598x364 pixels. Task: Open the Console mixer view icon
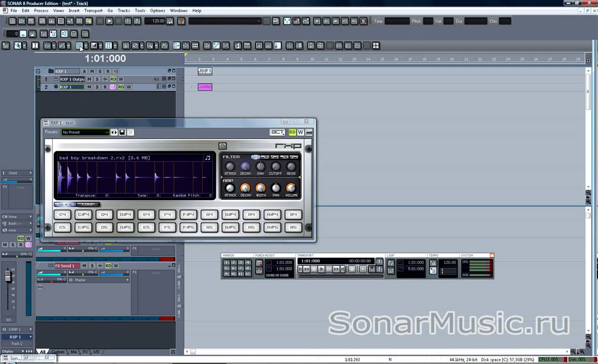70,21
